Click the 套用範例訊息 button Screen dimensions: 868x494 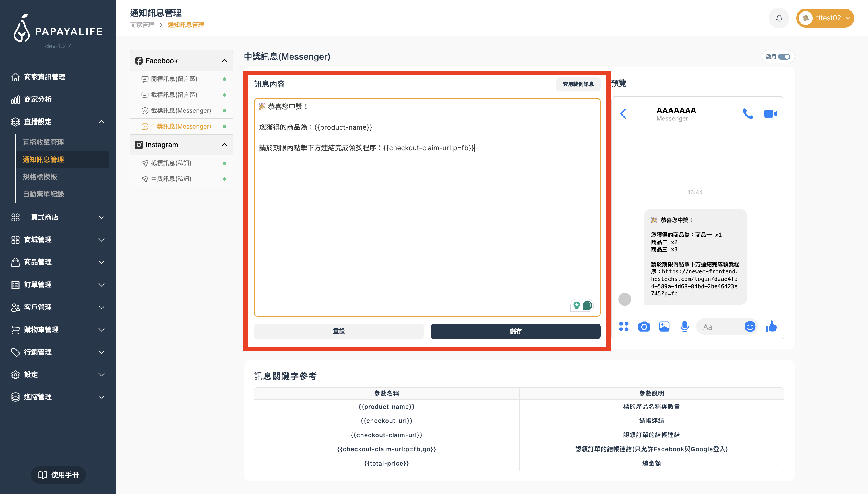(578, 84)
